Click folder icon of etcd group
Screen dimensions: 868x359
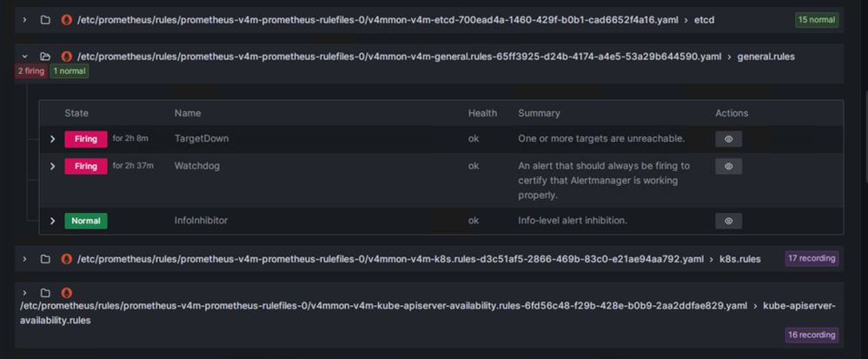[45, 19]
